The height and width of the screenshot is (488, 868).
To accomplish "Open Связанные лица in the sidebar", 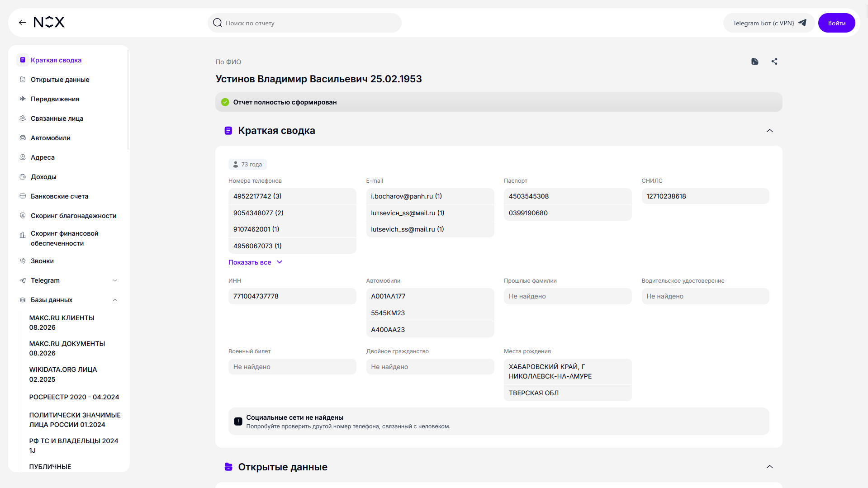I will click(x=57, y=118).
